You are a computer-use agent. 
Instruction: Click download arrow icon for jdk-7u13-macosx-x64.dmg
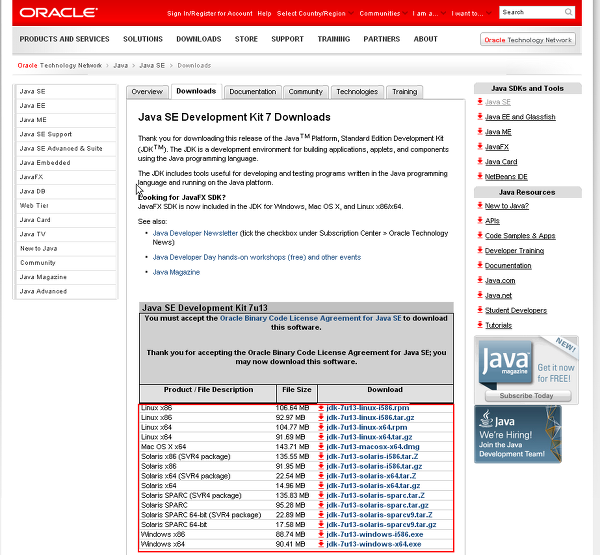coord(321,447)
